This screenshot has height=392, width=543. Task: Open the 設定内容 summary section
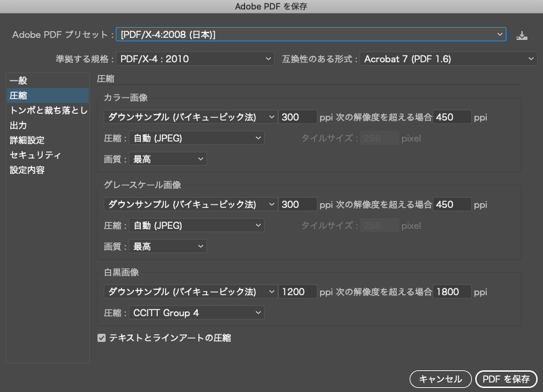tap(48, 170)
